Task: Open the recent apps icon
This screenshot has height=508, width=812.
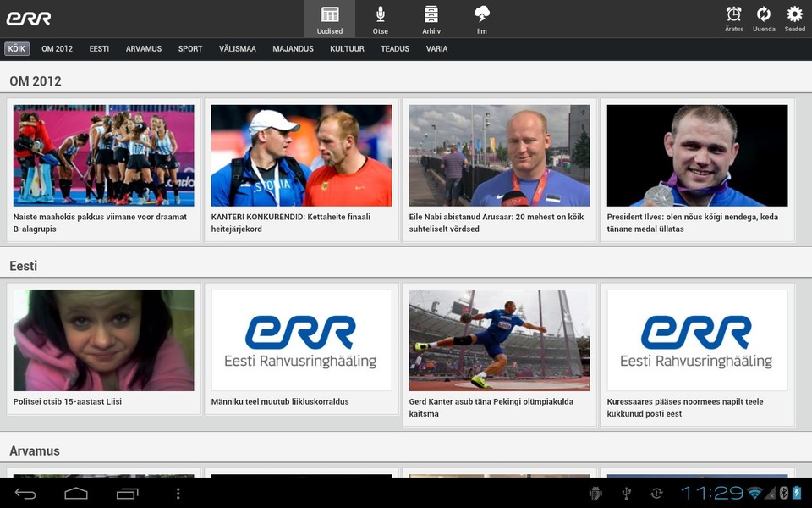Action: pyautogui.click(x=128, y=494)
